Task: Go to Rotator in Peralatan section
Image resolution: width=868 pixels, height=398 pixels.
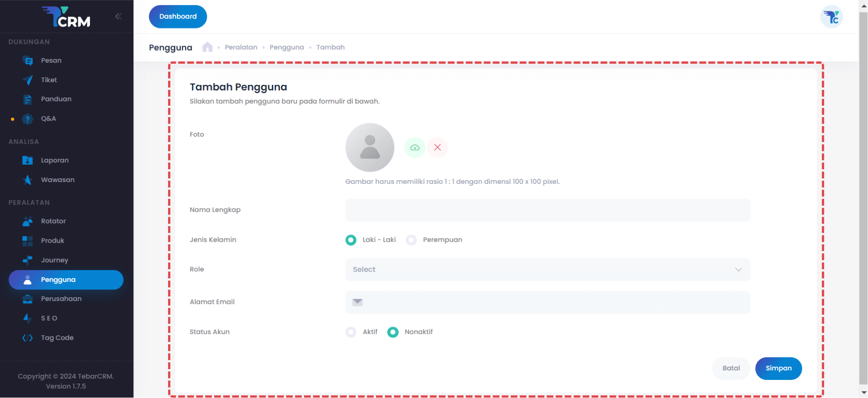Action: (53, 221)
